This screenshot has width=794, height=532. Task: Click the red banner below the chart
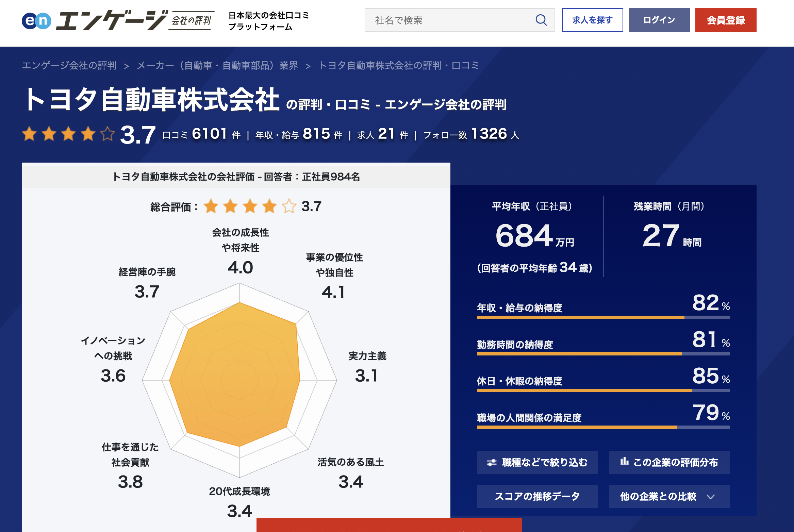point(389,525)
